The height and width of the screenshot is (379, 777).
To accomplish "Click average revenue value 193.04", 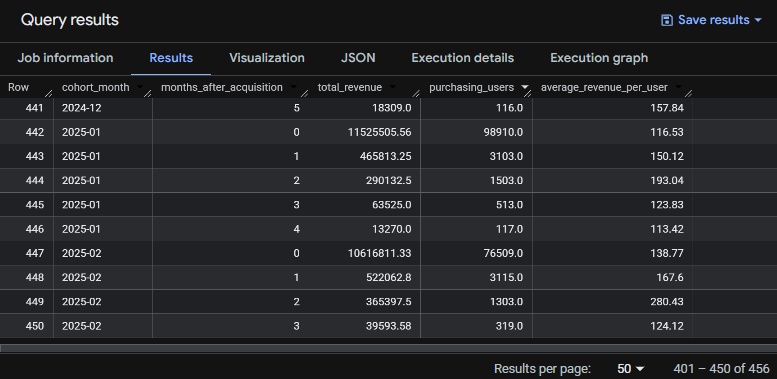I will [667, 180].
